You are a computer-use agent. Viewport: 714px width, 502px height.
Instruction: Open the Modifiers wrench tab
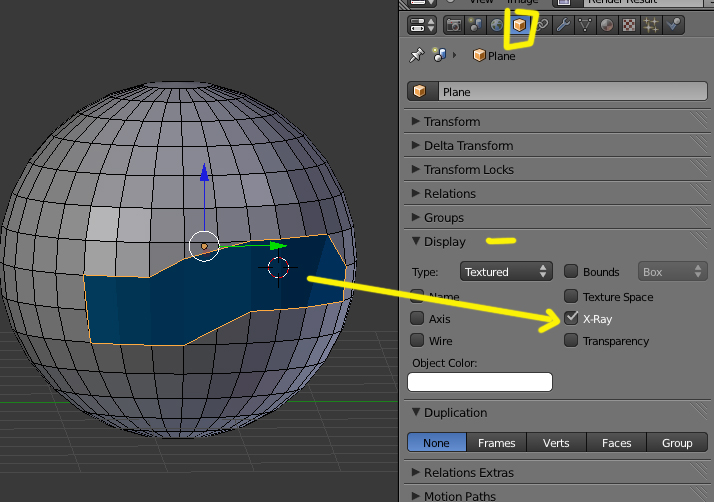tap(563, 25)
